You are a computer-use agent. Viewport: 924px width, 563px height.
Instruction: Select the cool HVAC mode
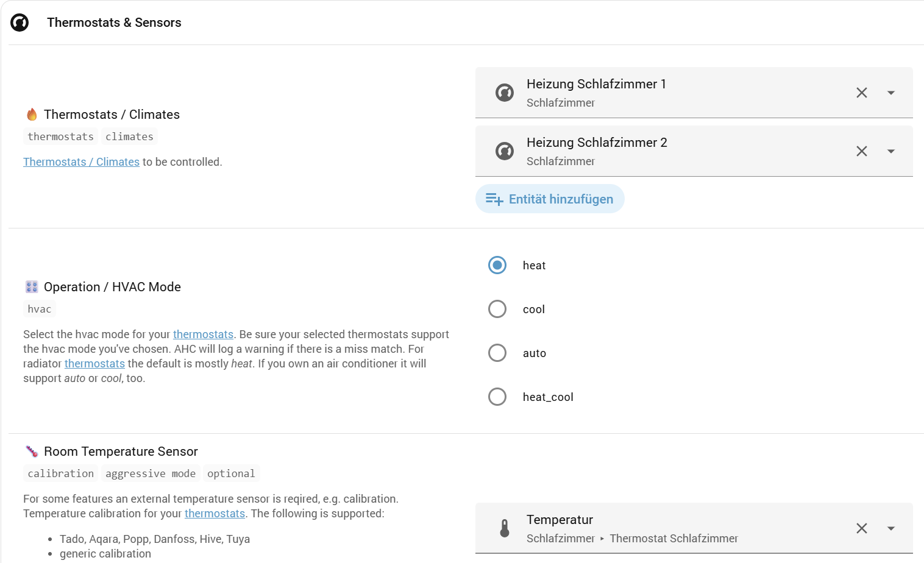(x=497, y=309)
